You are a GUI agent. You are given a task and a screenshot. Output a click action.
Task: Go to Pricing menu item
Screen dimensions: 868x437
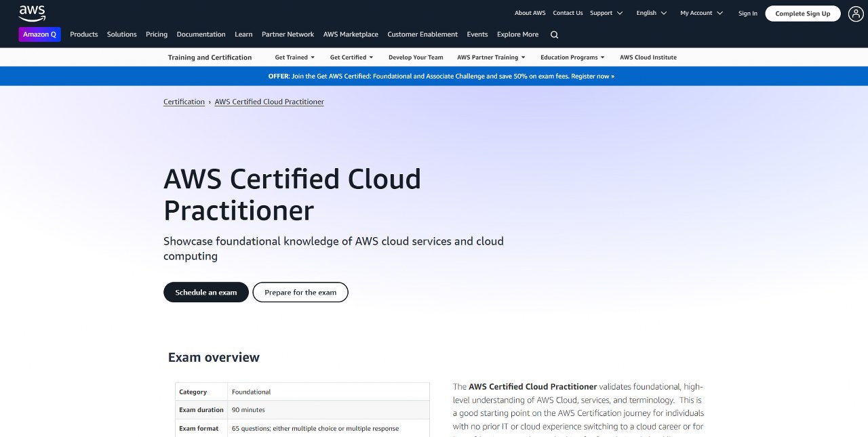[157, 35]
